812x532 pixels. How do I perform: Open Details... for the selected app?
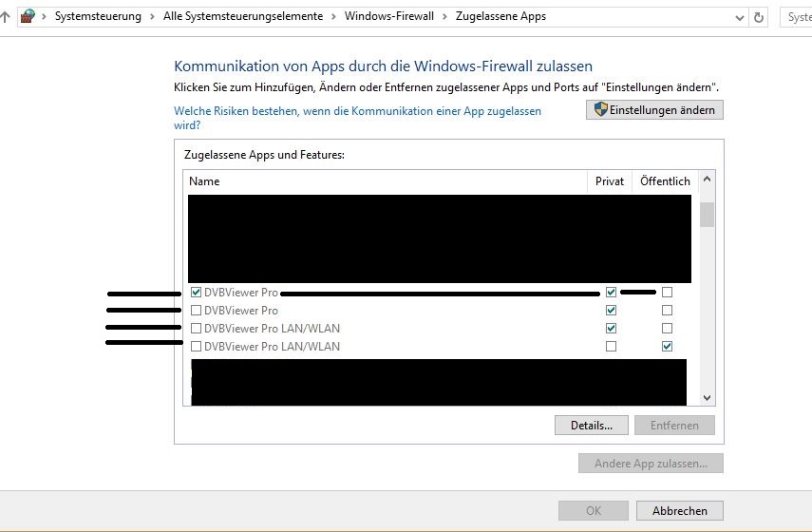point(592,426)
